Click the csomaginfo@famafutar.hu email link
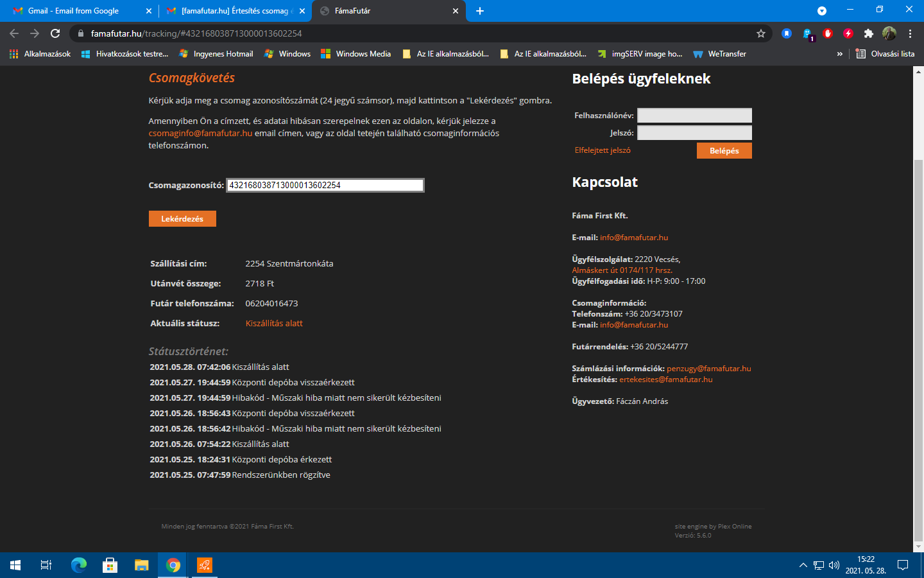 point(200,134)
